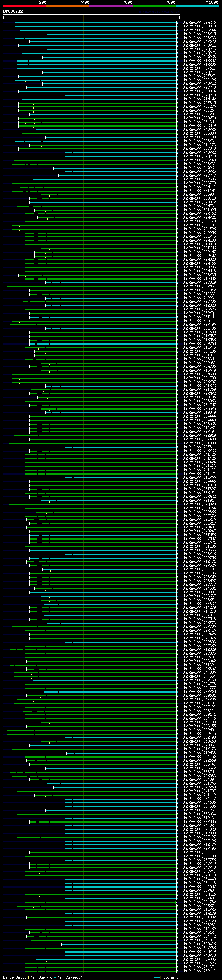Image resolution: width=222 pixels, height=980 pixels.
Task: Select the UniRef100_A4QPK8 entry
Action: 199,57
